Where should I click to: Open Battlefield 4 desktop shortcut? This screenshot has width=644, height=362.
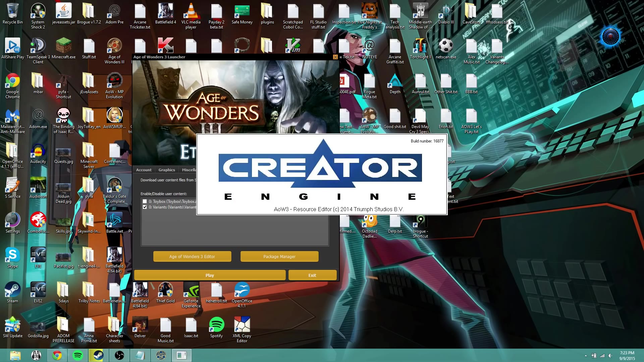166,14
